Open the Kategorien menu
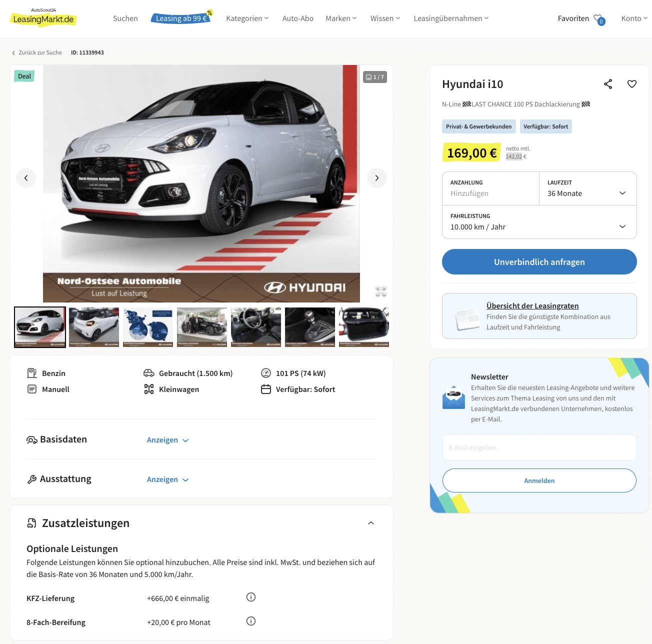 [x=247, y=18]
